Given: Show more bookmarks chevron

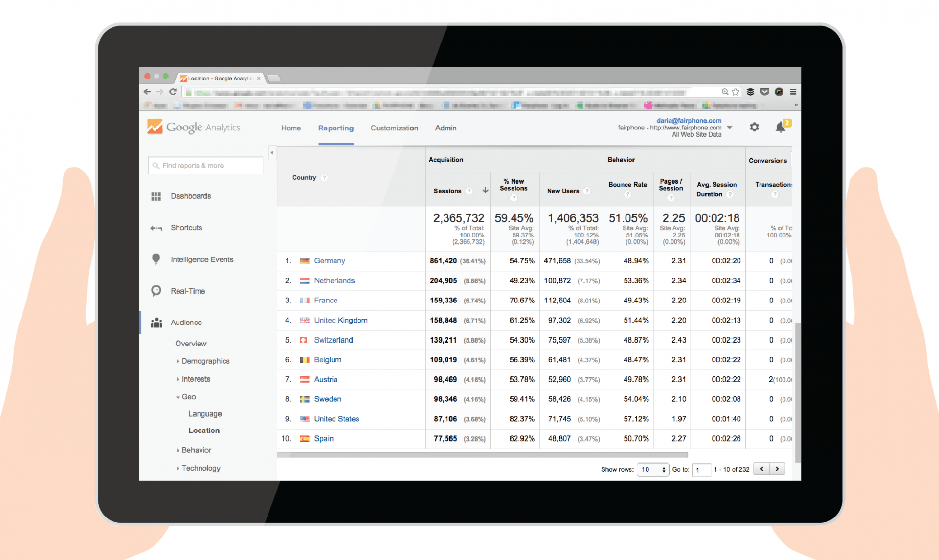Looking at the screenshot, I should point(796,105).
